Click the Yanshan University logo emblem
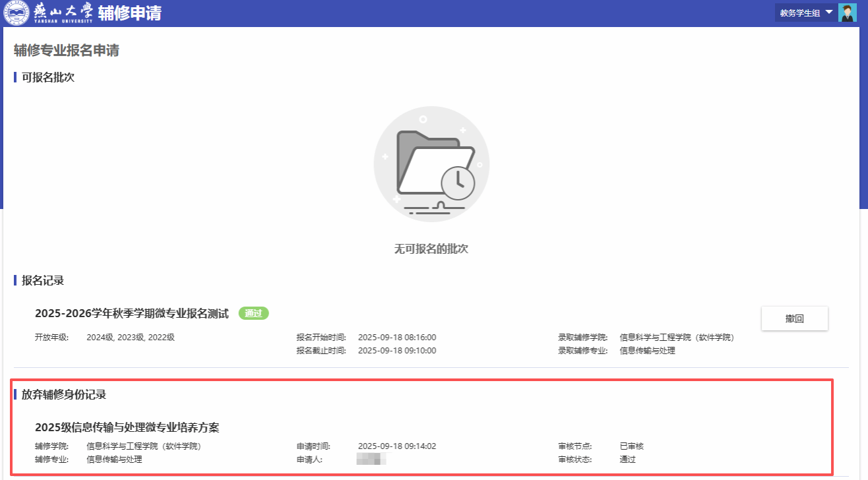This screenshot has width=868, height=480. (16, 13)
